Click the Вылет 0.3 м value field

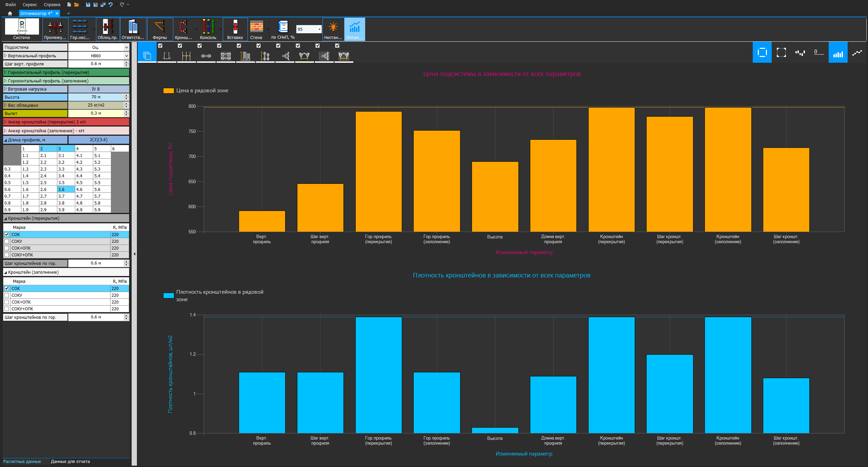tap(96, 113)
